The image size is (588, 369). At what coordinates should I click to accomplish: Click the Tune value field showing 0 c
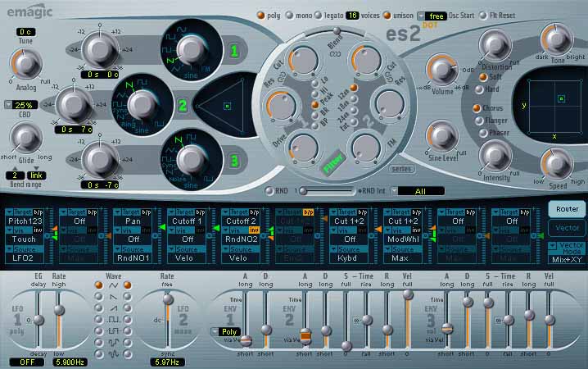tap(25, 32)
